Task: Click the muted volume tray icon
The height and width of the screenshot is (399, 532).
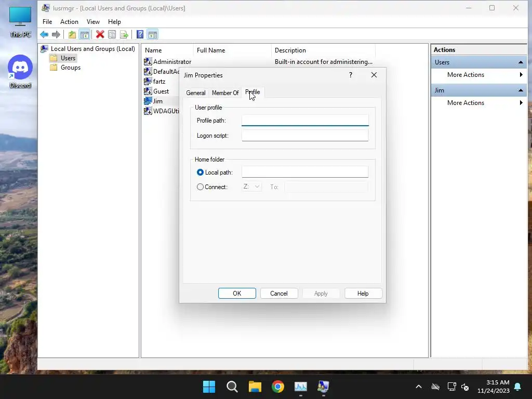Action: pos(465,387)
